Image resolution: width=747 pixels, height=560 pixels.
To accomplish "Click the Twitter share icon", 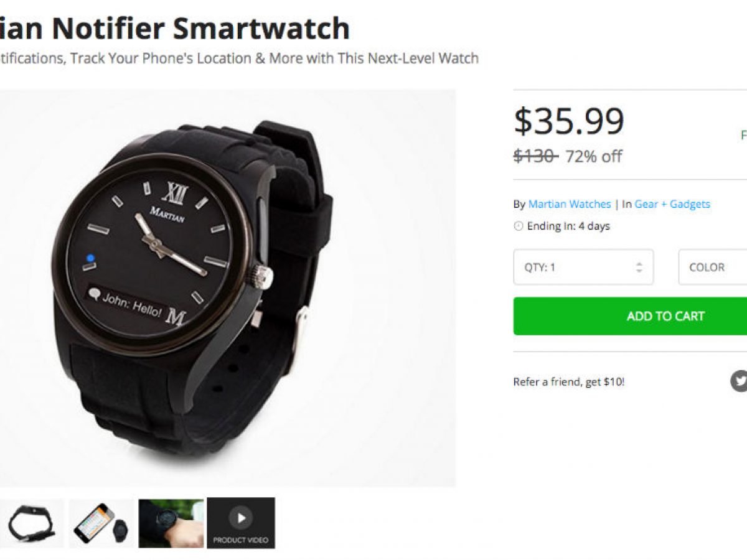I will point(739,381).
